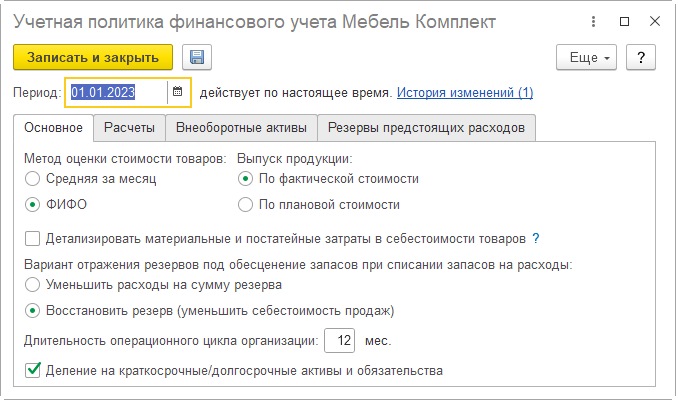The height and width of the screenshot is (403, 678).
Task: Select Уменьшить расходы на сумму резерва
Action: coord(34,285)
